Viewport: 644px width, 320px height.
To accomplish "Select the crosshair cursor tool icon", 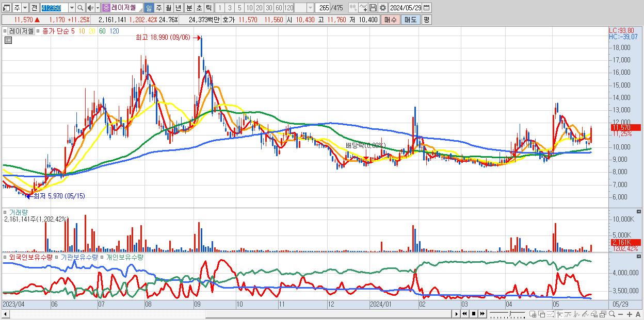I will (559, 314).
